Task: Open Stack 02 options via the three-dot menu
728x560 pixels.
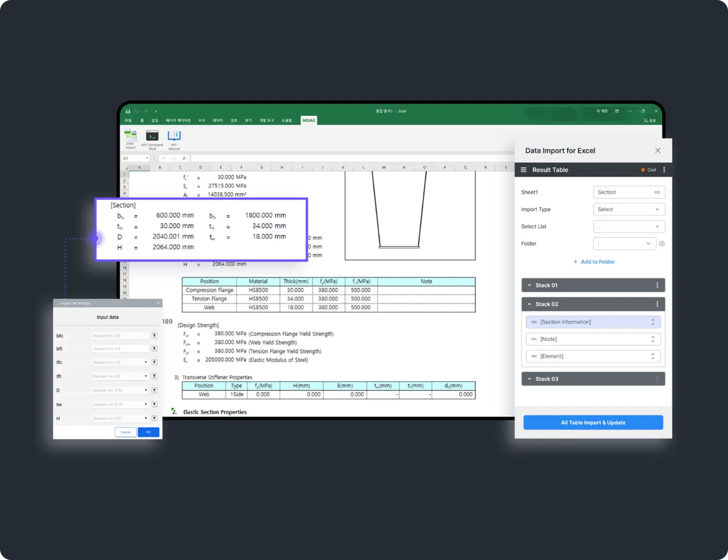Action: 657,304
